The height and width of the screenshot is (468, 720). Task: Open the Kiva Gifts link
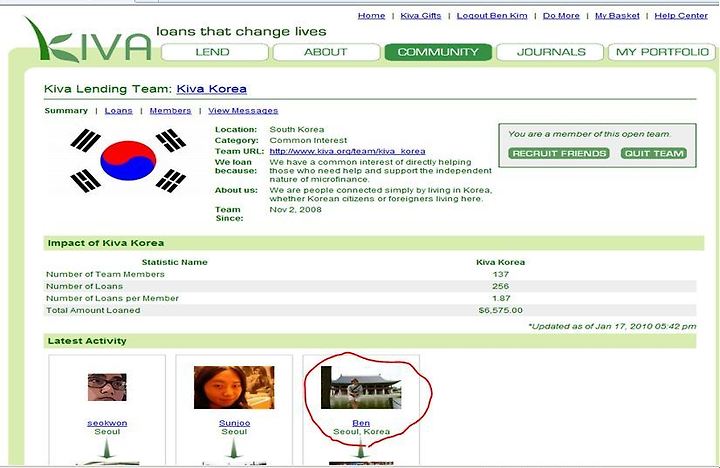click(421, 16)
